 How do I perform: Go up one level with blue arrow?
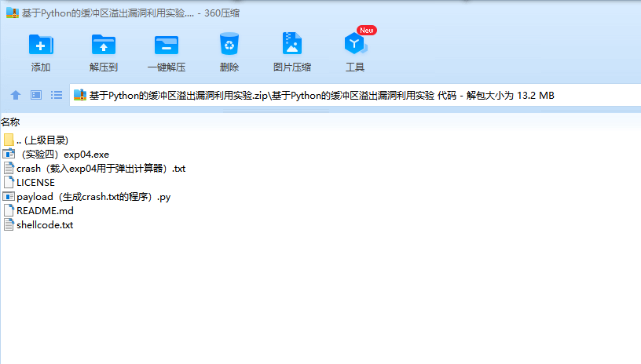click(x=16, y=95)
